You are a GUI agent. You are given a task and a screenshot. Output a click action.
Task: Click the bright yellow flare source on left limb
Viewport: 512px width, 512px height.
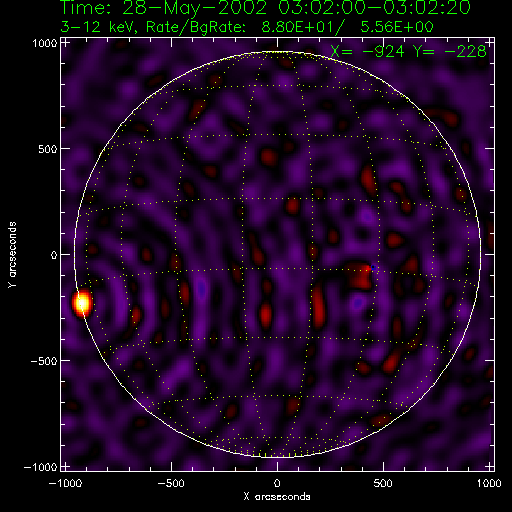click(x=82, y=303)
